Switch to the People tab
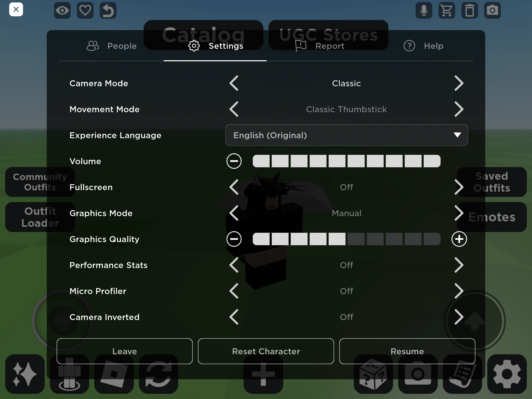 111,46
